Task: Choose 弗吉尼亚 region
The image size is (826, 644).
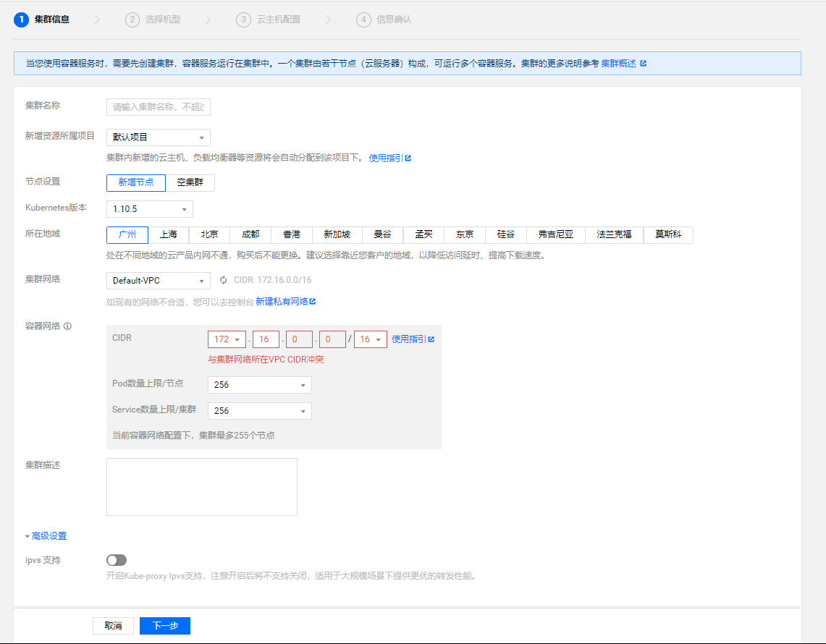Action: click(x=556, y=234)
